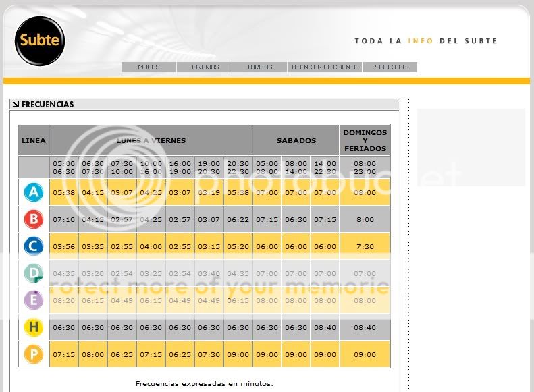
Task: Click the Line A blue circle icon
Action: 33,192
